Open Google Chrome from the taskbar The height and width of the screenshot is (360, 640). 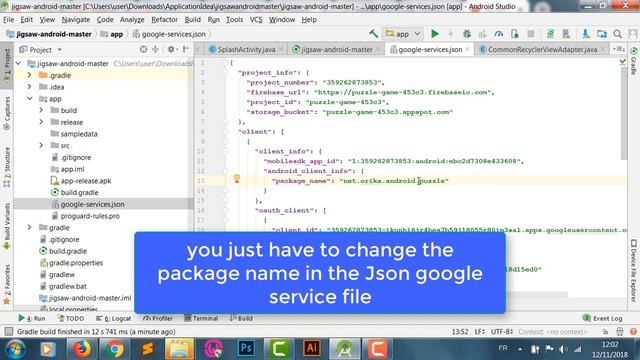pyautogui.click(x=115, y=349)
